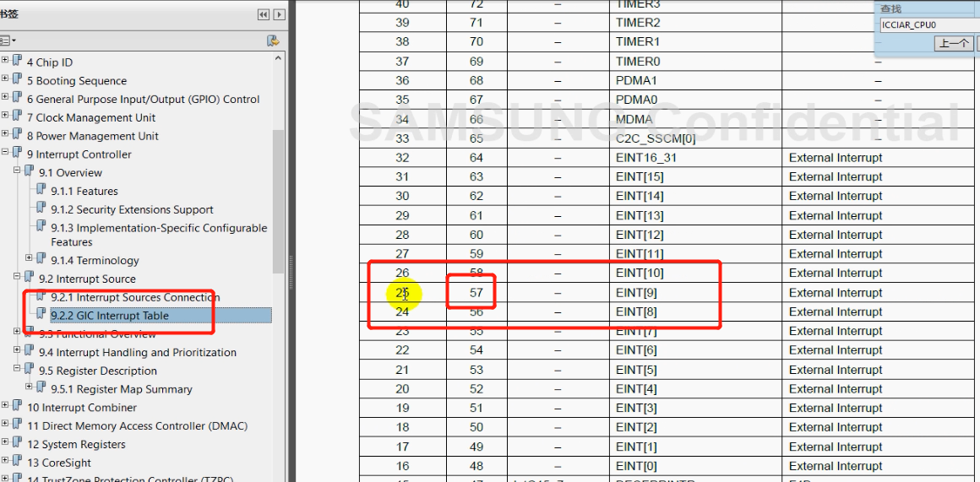
Task: Go to 9.5.1 Register Map Summary
Action: pyautogui.click(x=121, y=389)
